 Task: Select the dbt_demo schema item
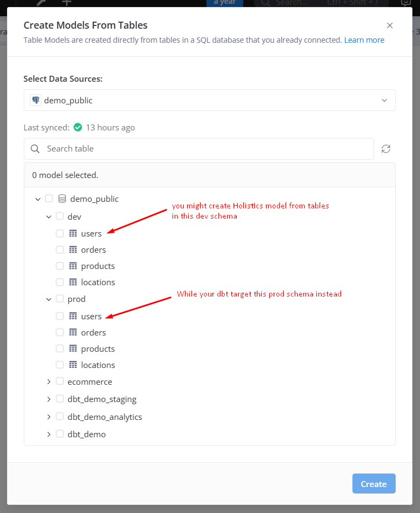pos(86,434)
